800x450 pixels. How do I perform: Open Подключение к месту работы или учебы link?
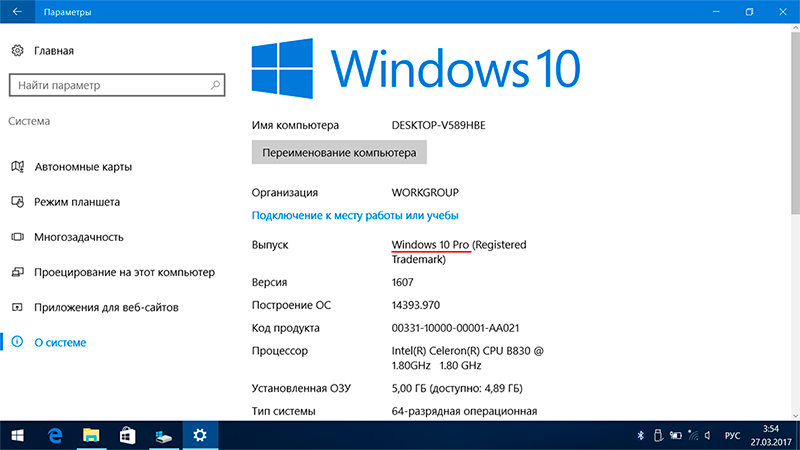click(x=355, y=215)
